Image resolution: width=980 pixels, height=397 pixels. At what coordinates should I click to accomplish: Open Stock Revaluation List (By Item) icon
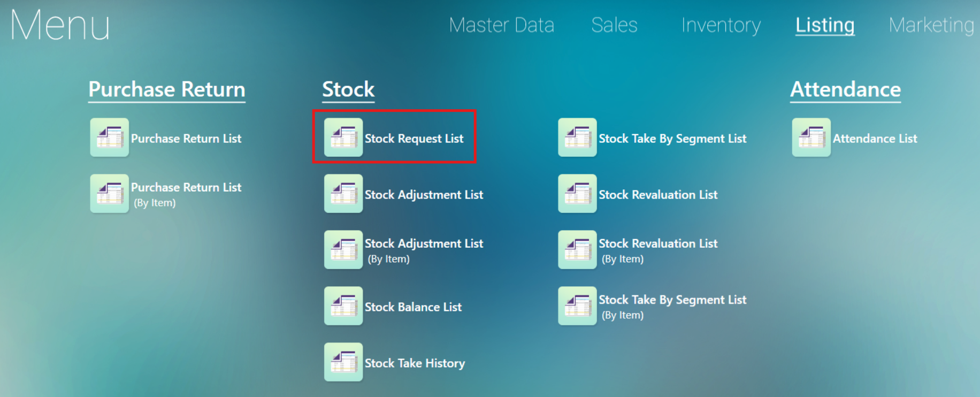[x=578, y=250]
